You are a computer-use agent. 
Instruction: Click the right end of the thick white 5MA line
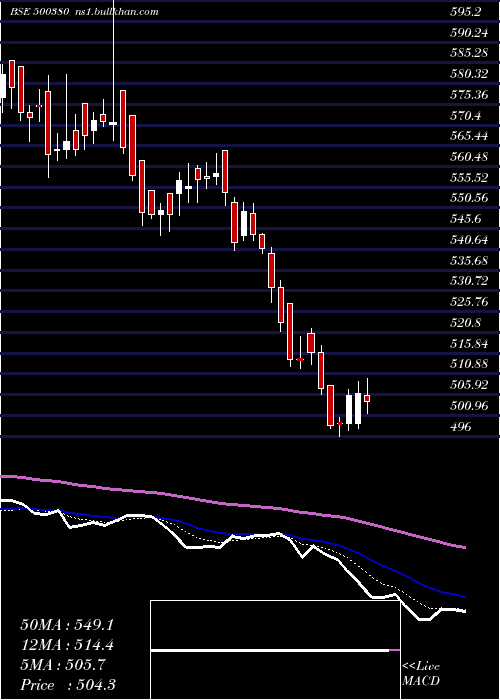(464, 611)
